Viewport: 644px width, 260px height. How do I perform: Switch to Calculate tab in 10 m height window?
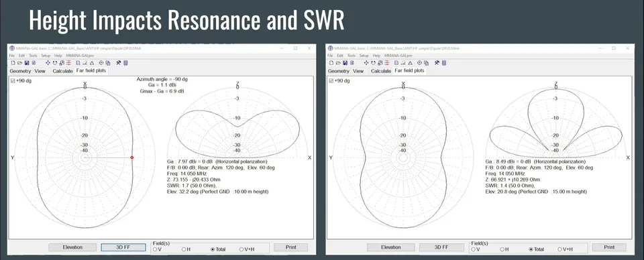(x=62, y=71)
